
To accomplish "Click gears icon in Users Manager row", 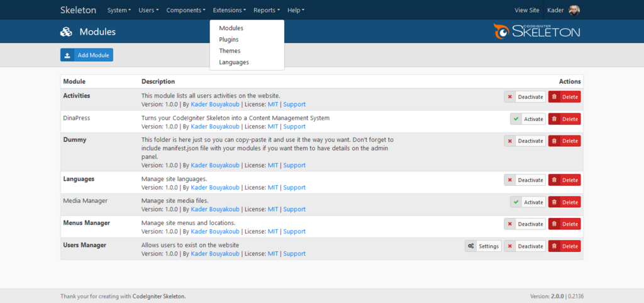I will tap(471, 246).
